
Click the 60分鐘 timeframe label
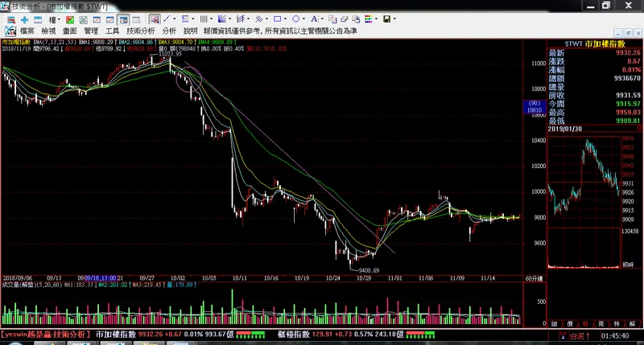[534, 278]
